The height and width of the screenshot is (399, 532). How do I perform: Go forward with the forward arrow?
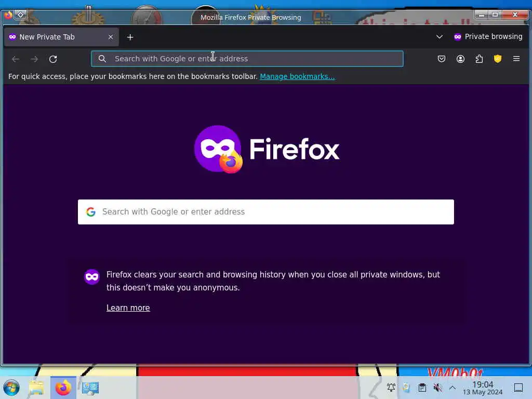point(34,59)
